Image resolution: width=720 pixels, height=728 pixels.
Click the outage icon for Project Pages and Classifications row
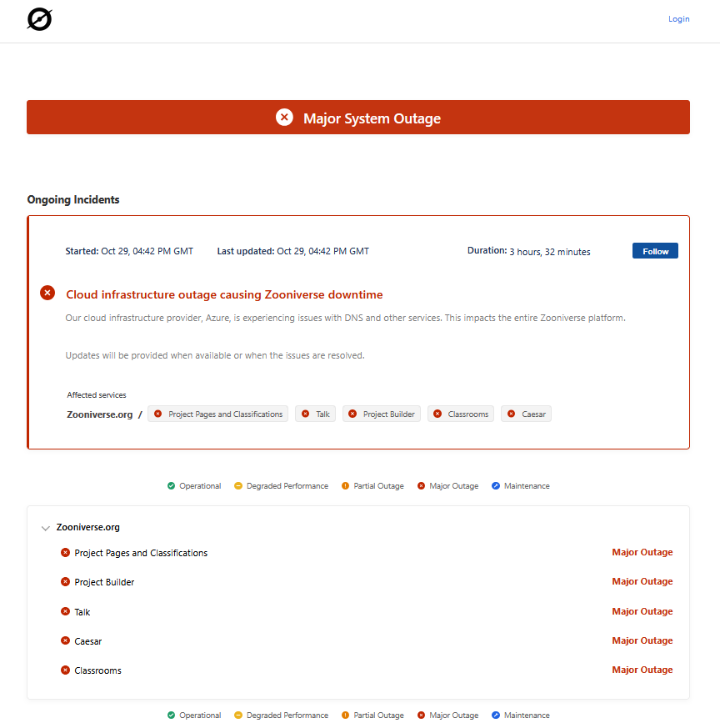point(65,553)
